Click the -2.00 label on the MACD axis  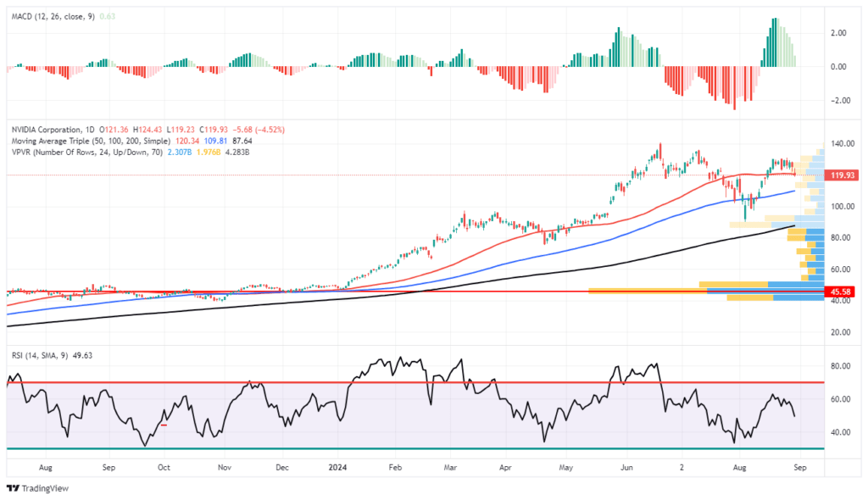(x=841, y=101)
